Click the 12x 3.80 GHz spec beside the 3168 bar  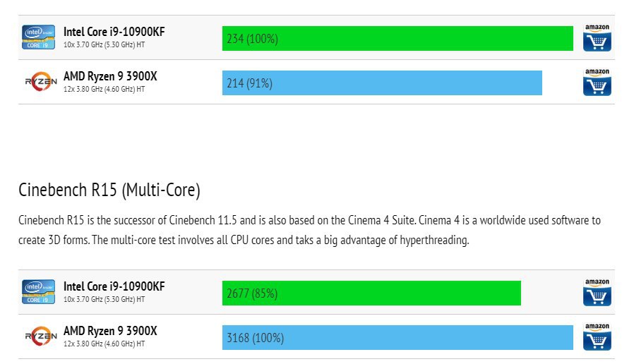coord(104,344)
